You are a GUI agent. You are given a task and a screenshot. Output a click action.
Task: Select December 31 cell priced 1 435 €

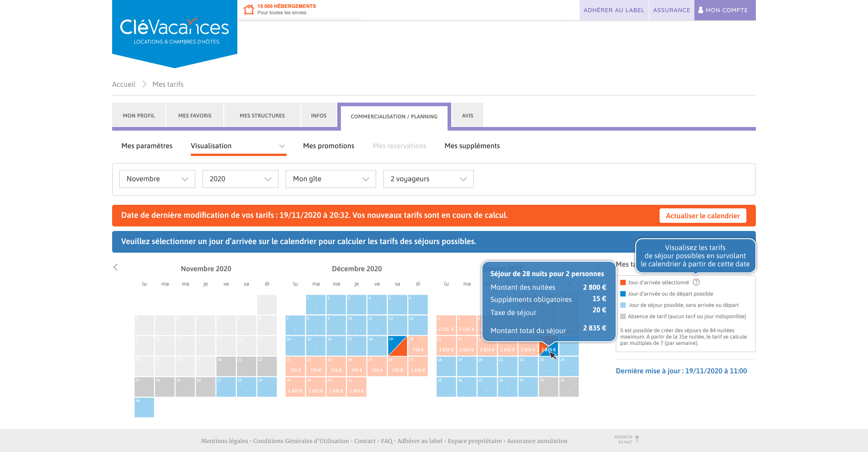click(x=357, y=387)
